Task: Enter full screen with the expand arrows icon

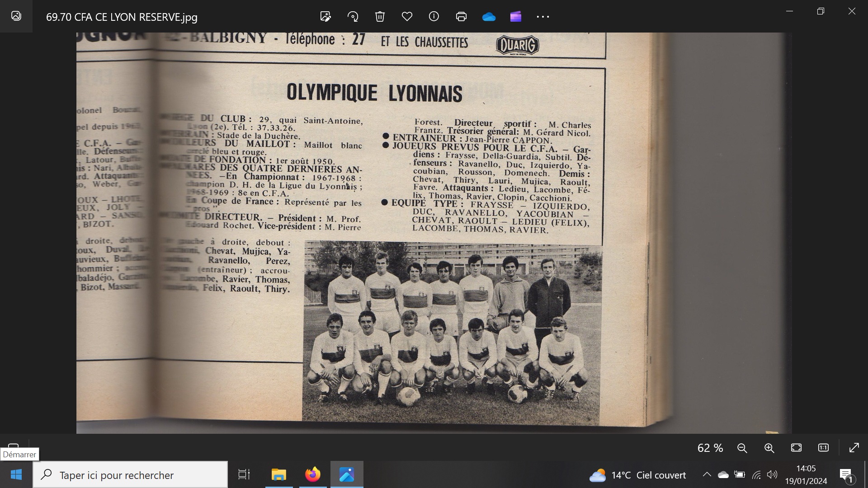Action: pyautogui.click(x=854, y=448)
